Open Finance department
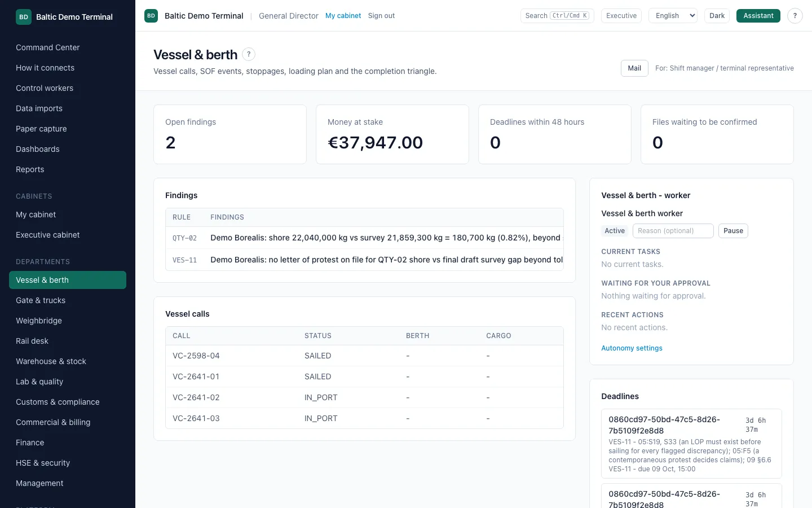Screen dimensions: 812x508 68,443
